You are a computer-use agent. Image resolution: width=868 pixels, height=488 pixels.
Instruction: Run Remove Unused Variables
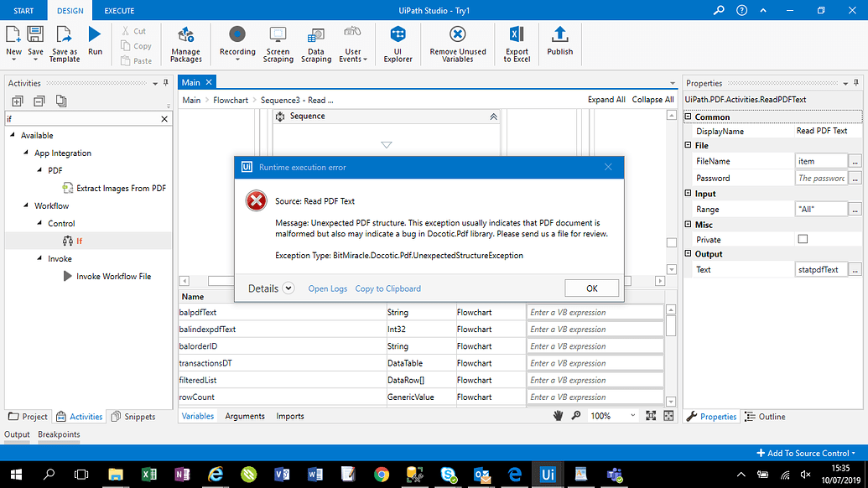point(457,44)
